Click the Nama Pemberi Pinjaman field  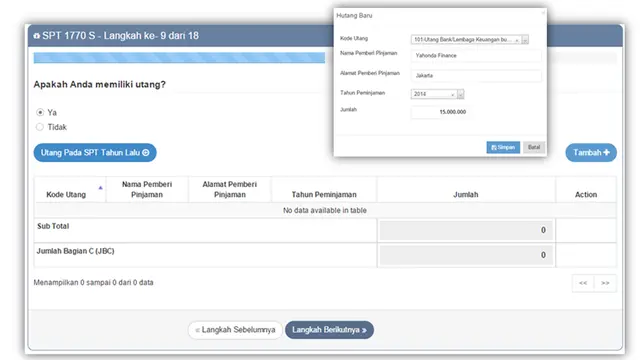pyautogui.click(x=476, y=56)
